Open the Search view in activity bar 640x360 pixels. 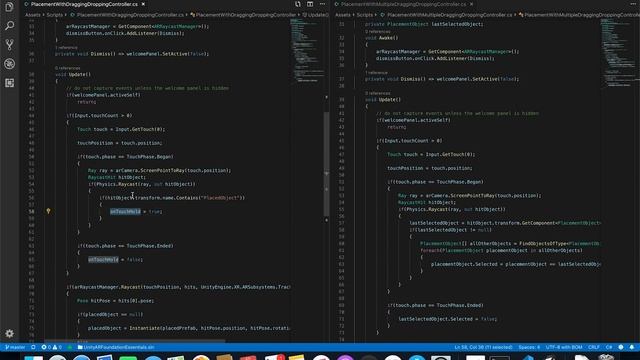9,26
